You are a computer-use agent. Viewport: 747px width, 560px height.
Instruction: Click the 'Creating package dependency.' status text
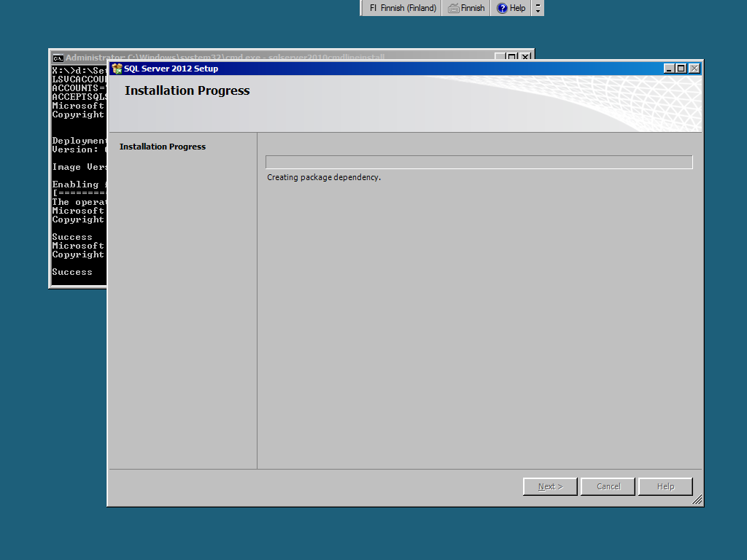click(324, 177)
